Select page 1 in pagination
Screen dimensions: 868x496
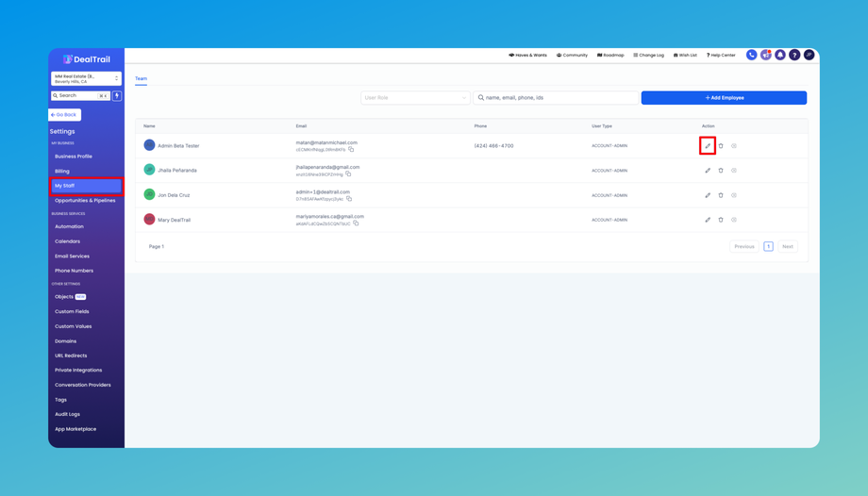pyautogui.click(x=768, y=246)
